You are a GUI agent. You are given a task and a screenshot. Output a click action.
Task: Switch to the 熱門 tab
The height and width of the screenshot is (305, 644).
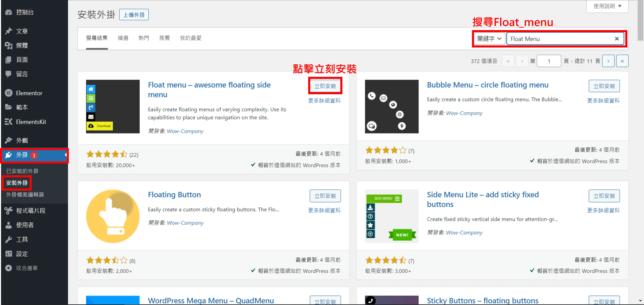pos(144,38)
